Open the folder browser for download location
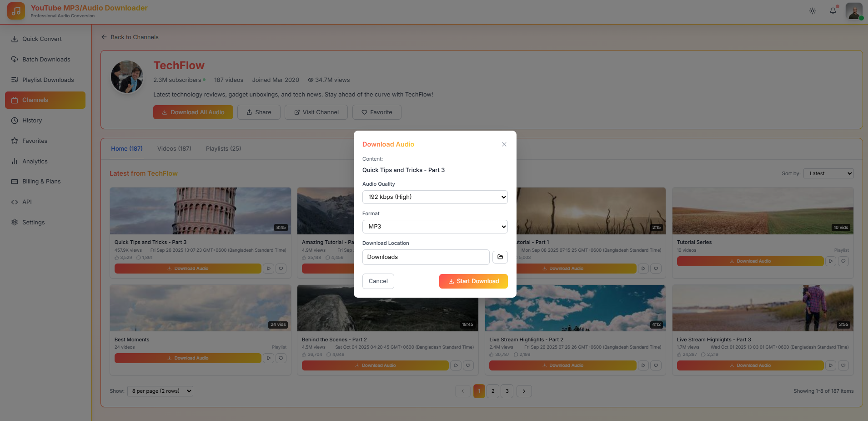Screen dimensions: 868x421 point(500,257)
